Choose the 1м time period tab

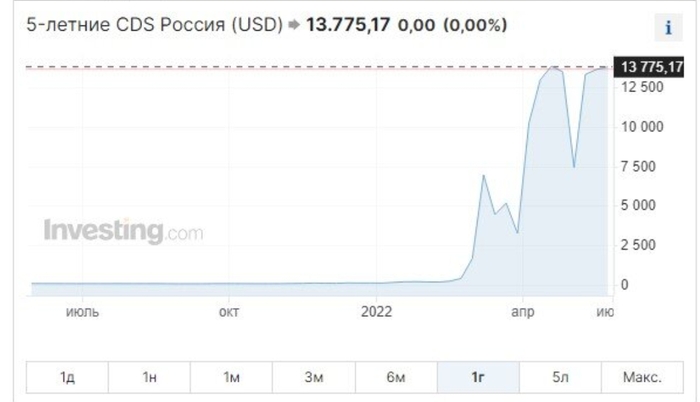click(232, 377)
